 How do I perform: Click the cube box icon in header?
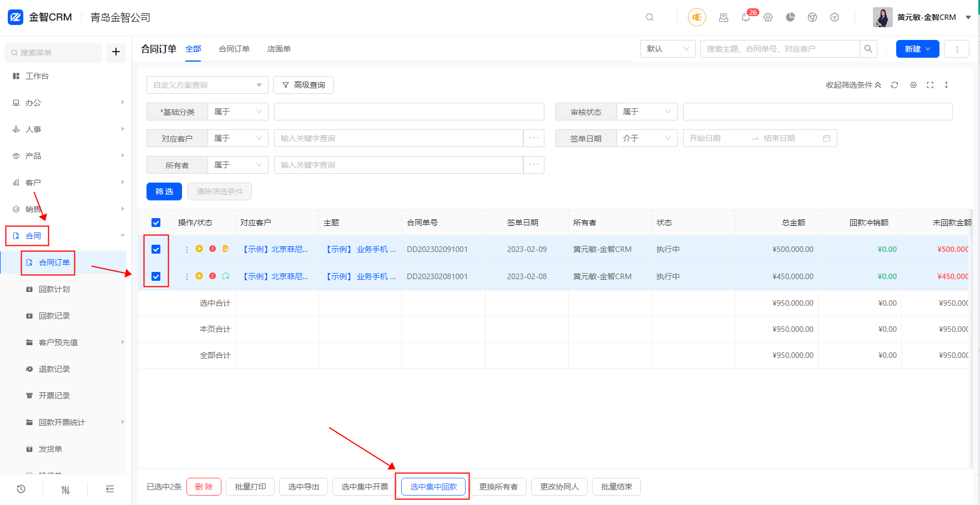tap(835, 17)
